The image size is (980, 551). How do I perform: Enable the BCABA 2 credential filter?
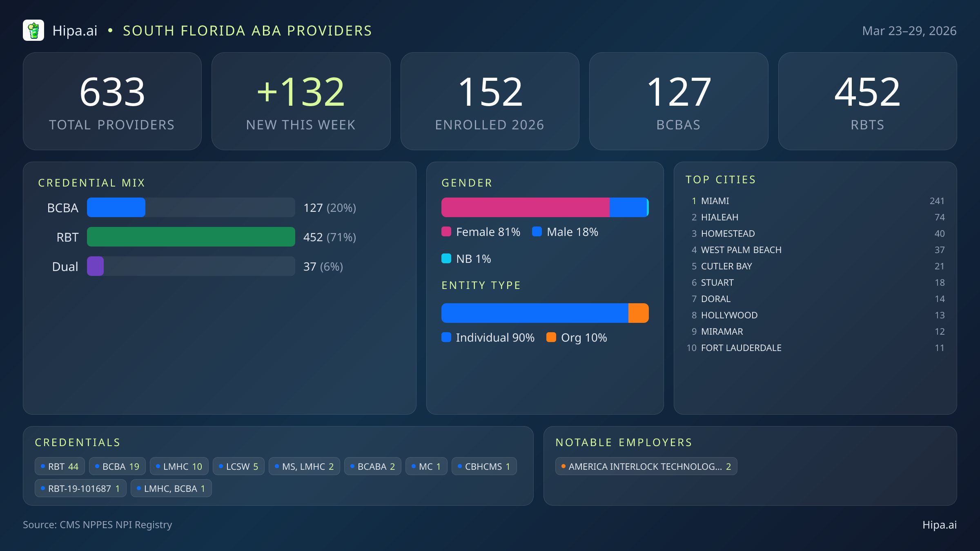click(x=372, y=466)
